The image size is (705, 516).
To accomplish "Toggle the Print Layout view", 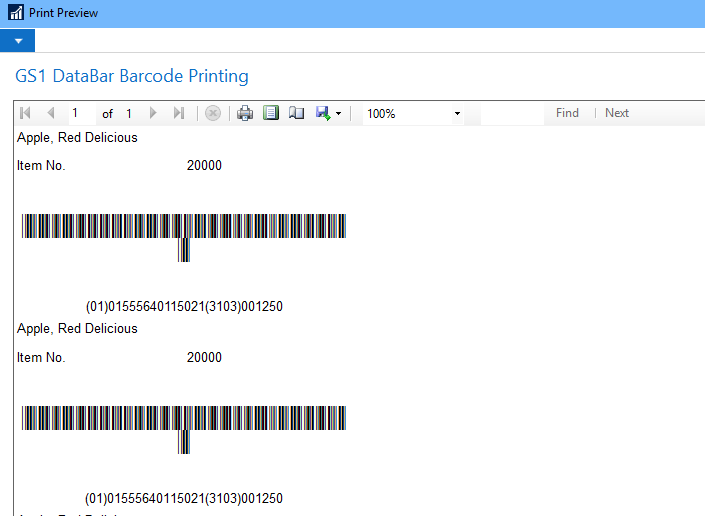I will click(x=270, y=113).
